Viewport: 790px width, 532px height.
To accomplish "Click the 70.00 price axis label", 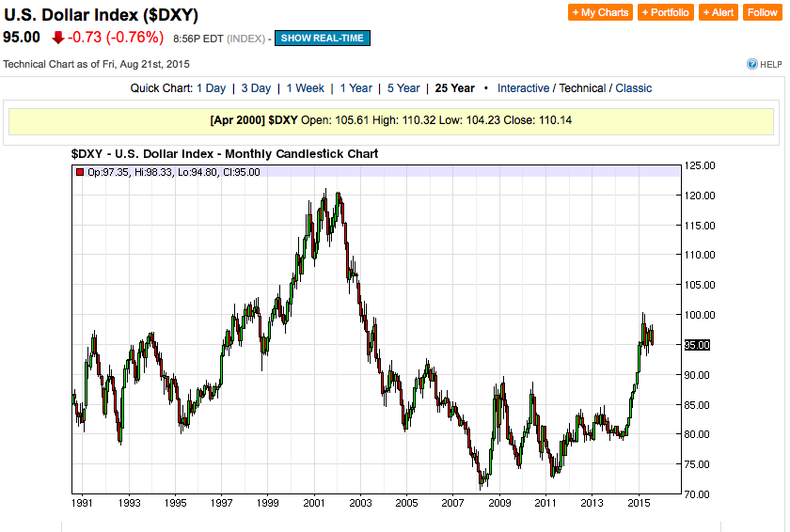I will [697, 494].
